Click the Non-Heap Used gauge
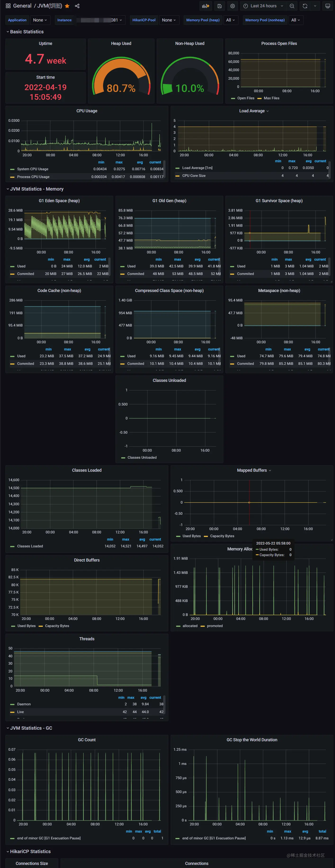 (190, 76)
